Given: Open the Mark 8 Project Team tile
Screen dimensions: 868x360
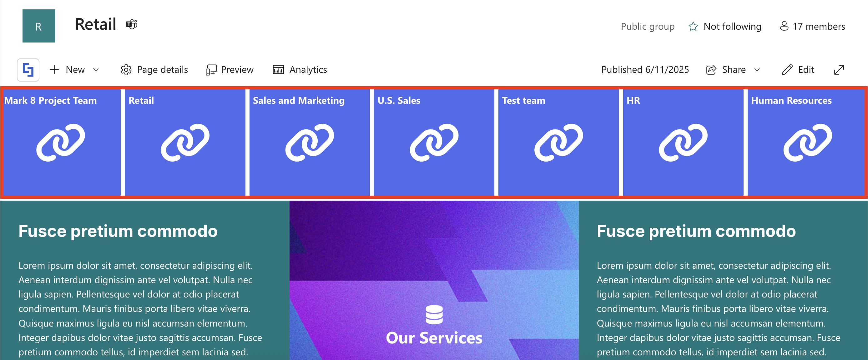Looking at the screenshot, I should 61,142.
